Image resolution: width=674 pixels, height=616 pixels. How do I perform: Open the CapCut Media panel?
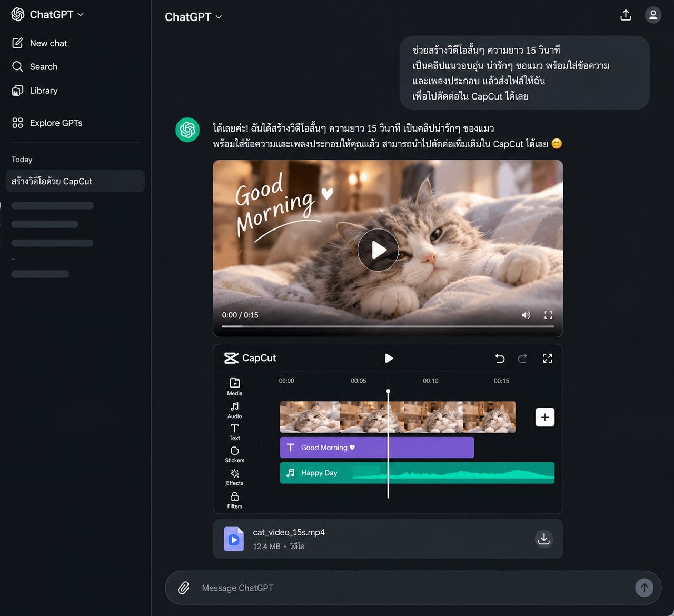coord(234,386)
